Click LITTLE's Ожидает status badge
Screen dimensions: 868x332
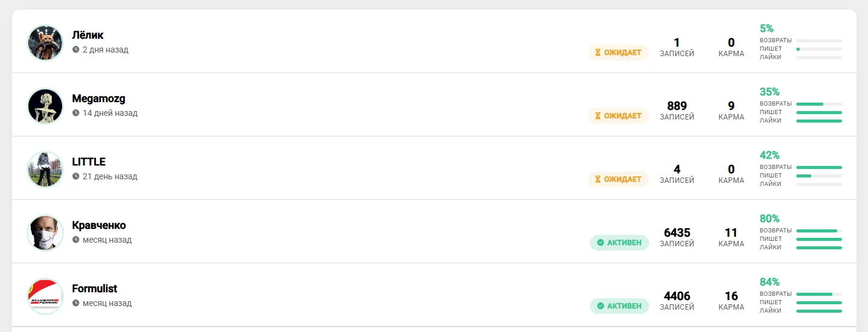point(619,179)
